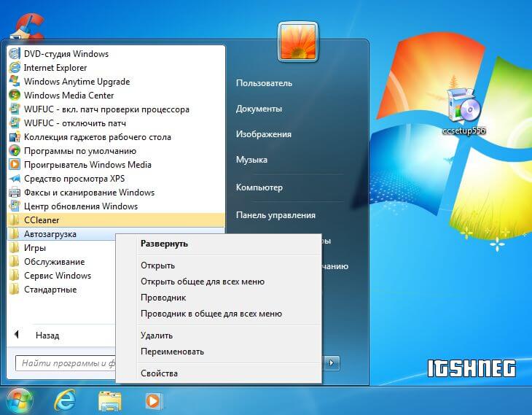Click the Программы по умолчанию icon in the programs list
The width and height of the screenshot is (532, 415).
(x=15, y=151)
